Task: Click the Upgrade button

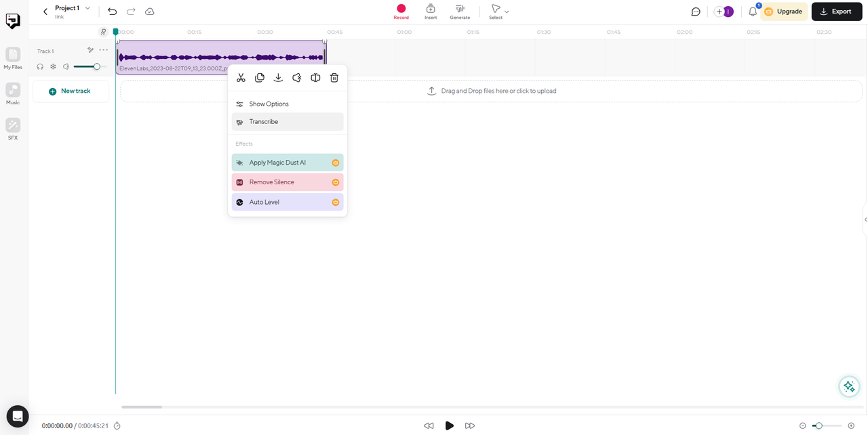Action: point(784,12)
